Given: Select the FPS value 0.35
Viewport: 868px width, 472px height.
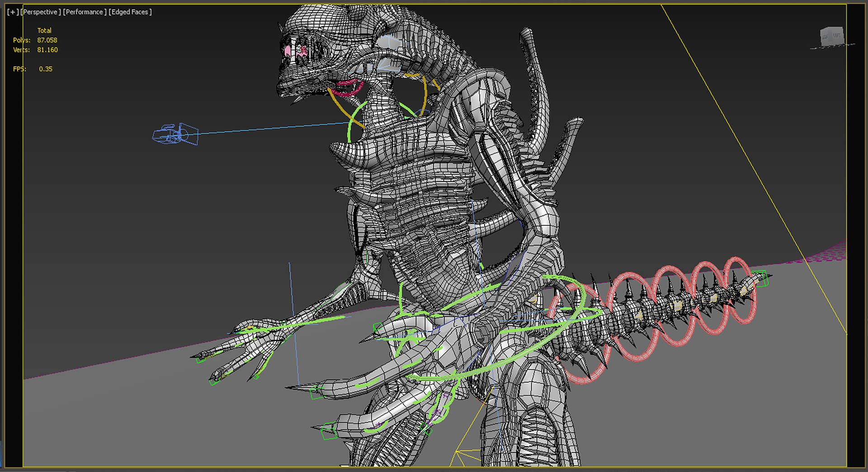Looking at the screenshot, I should tap(46, 69).
